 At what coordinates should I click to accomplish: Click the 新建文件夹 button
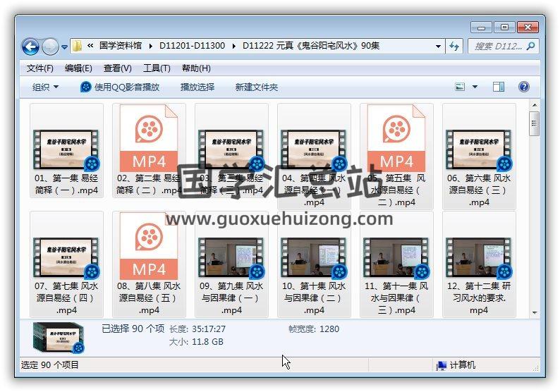tap(257, 87)
